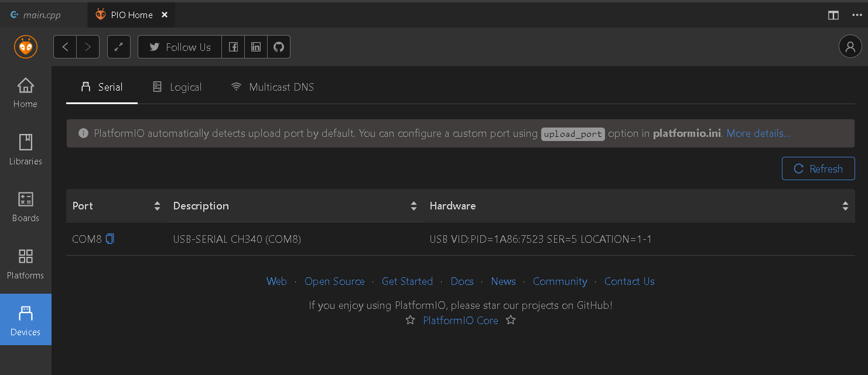Open the More details link about upload_port
Screen dimensions: 868x375
click(758, 133)
